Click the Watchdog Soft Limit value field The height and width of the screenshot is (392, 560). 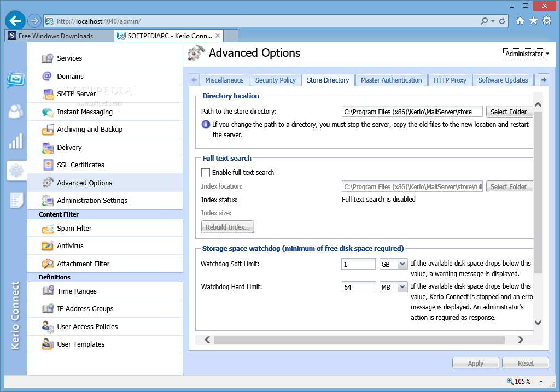coord(358,264)
